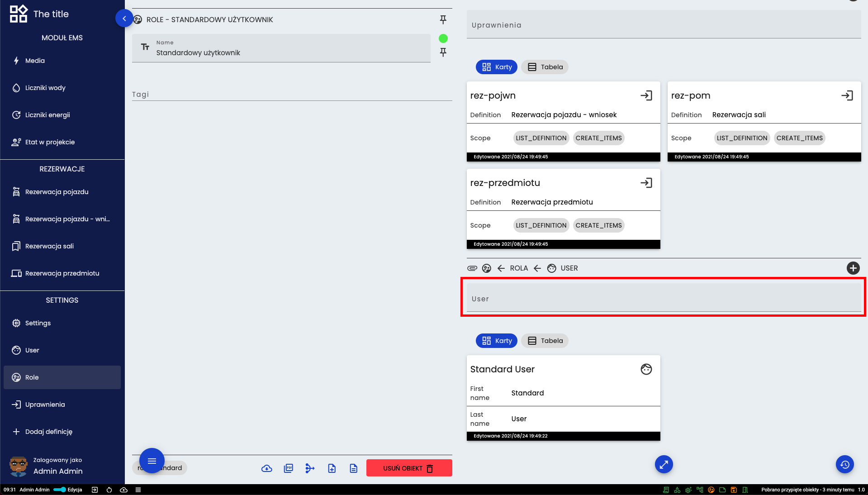Switch permissions view to Karty

pyautogui.click(x=497, y=67)
